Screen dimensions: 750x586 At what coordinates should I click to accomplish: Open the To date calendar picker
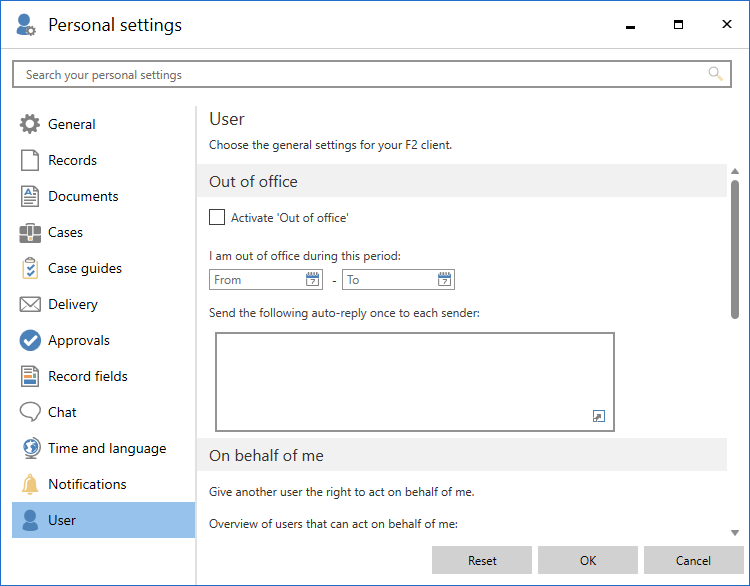(x=445, y=280)
